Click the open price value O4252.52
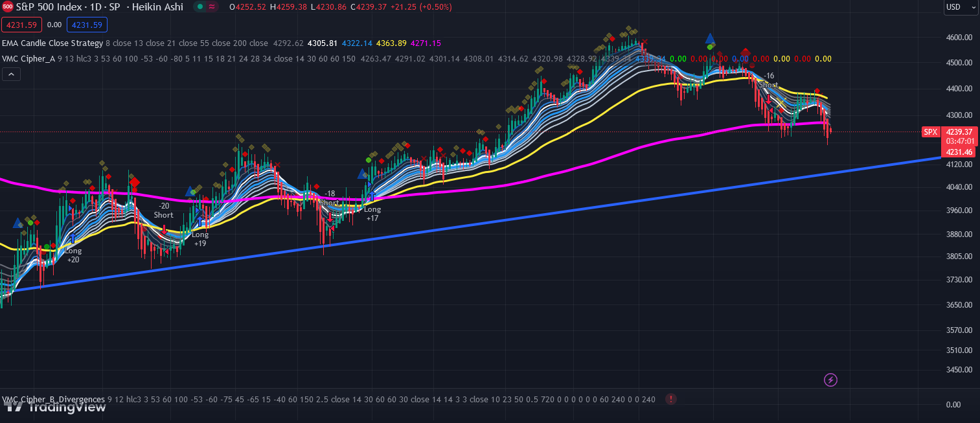Screen dimensions: 980x423 247,7
